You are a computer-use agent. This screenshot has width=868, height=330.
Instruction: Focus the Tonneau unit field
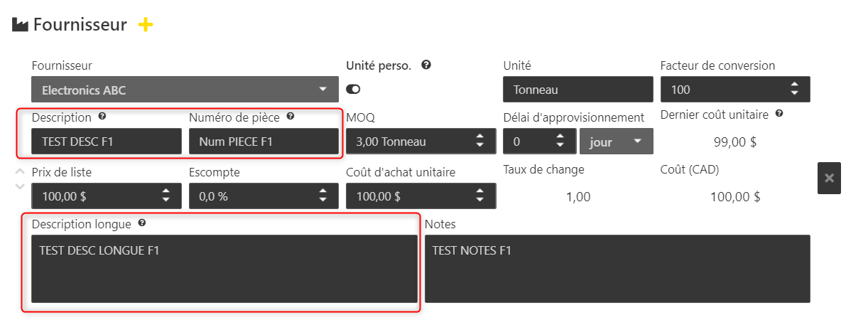coord(577,90)
